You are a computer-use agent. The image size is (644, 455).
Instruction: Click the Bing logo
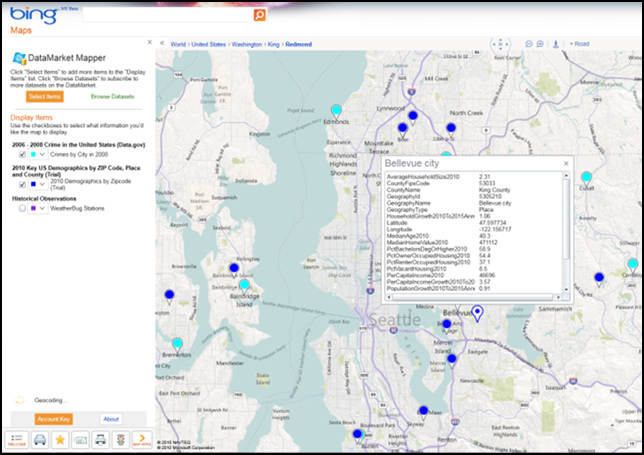tap(34, 15)
